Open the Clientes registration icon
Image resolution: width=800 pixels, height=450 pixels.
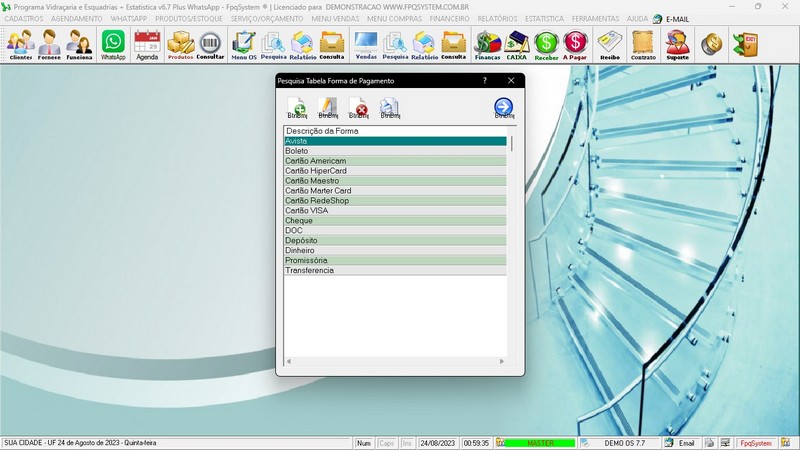[x=20, y=45]
